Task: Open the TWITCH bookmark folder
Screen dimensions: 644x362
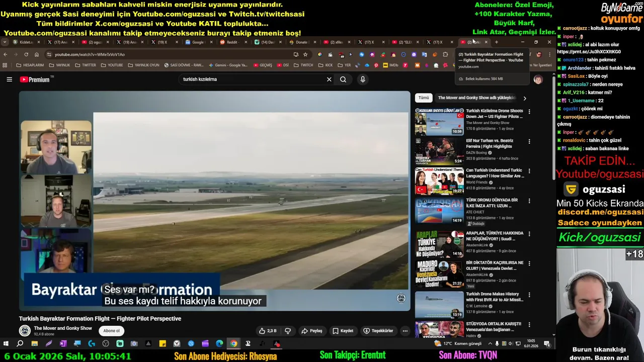Action: click(x=303, y=65)
